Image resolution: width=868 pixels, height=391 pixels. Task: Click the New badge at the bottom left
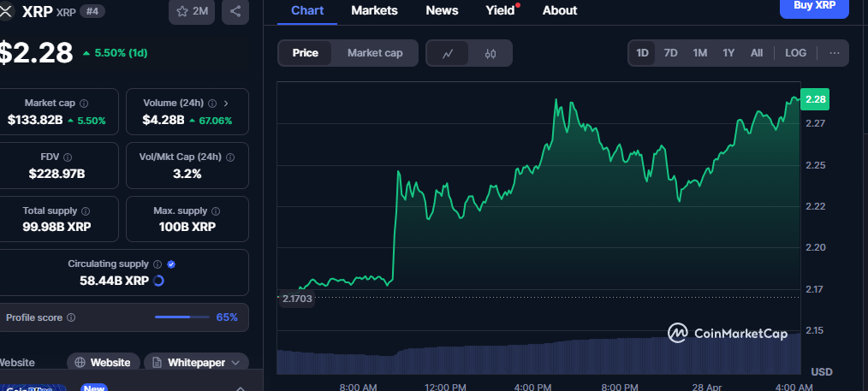93,388
